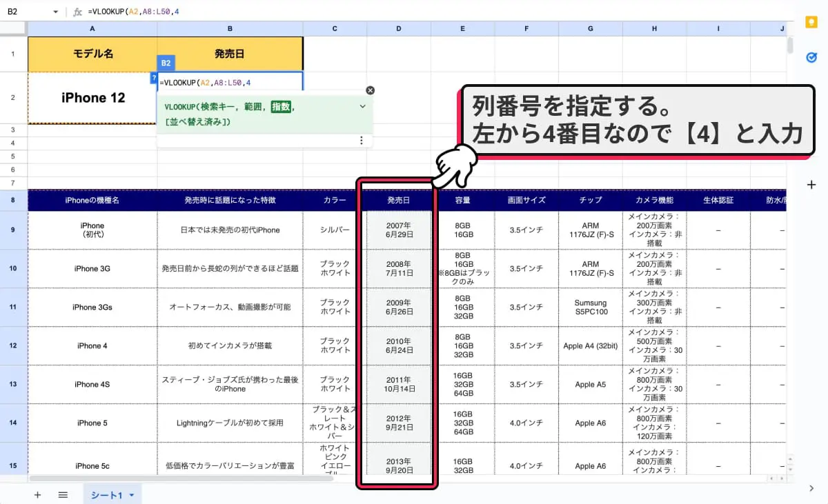The height and width of the screenshot is (504, 828).
Task: Click the 初めてインカメラが搭載 cell
Action: (230, 345)
